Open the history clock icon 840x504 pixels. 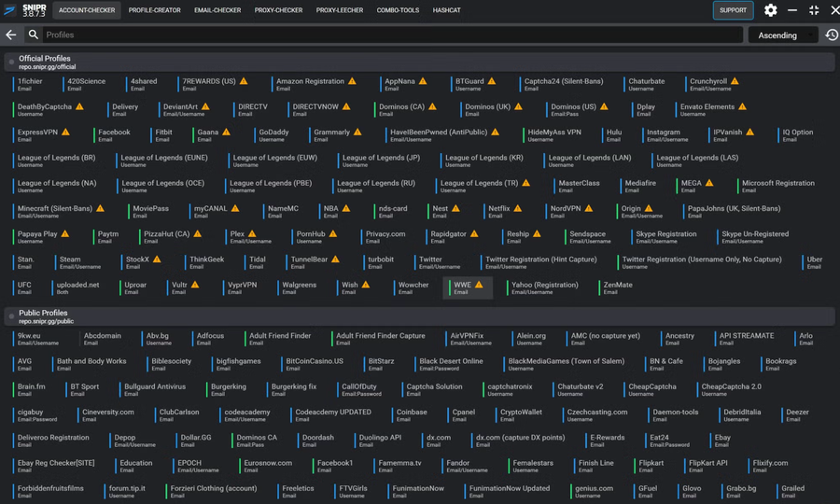[832, 35]
